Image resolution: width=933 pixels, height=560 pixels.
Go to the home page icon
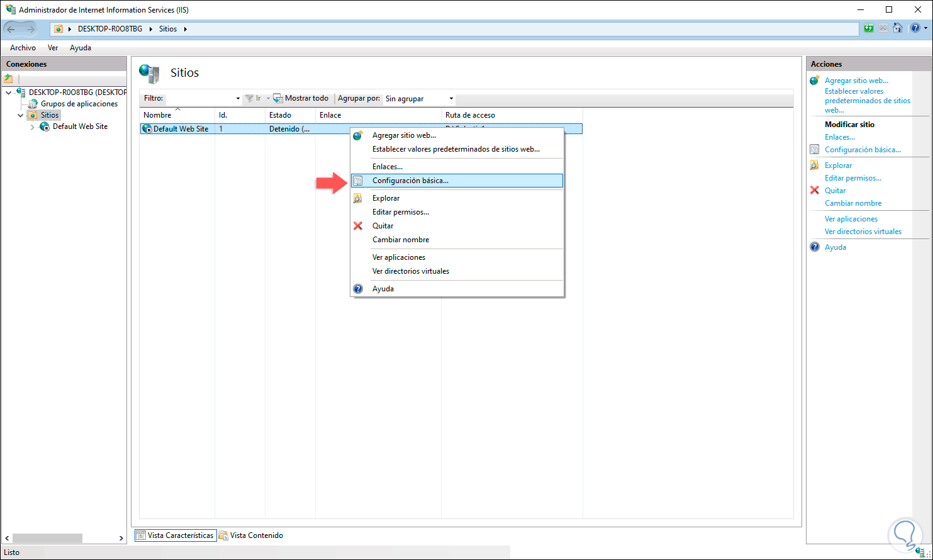(898, 28)
